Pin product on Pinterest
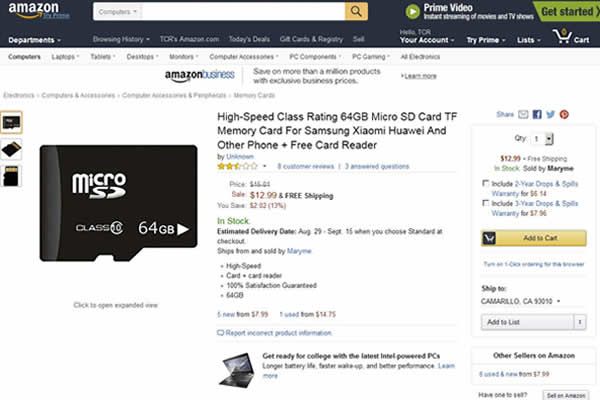 coord(564,114)
